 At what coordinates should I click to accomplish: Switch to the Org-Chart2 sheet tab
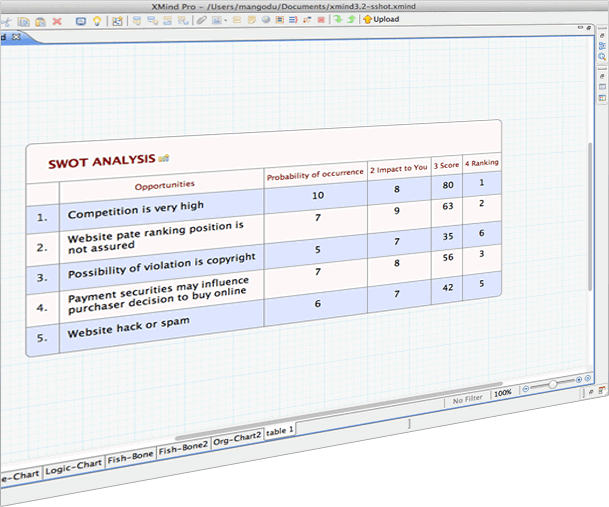pyautogui.click(x=237, y=439)
